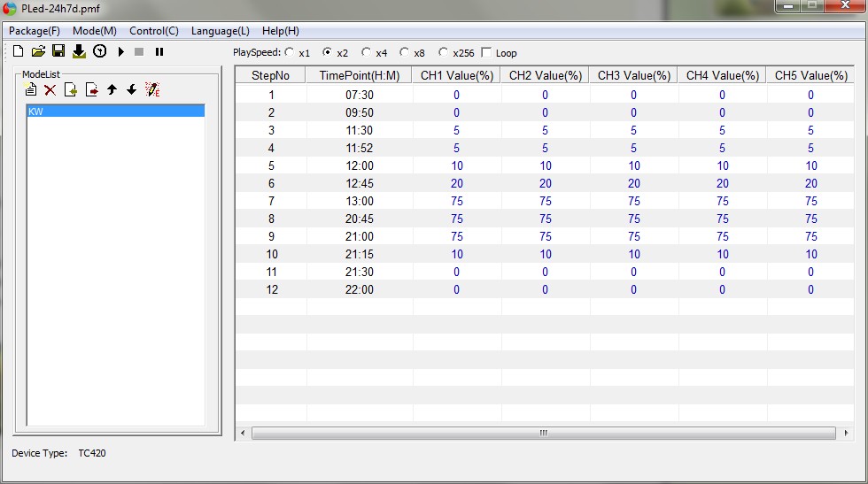Edit the selected mode name
The height and width of the screenshot is (484, 868).
tap(152, 89)
